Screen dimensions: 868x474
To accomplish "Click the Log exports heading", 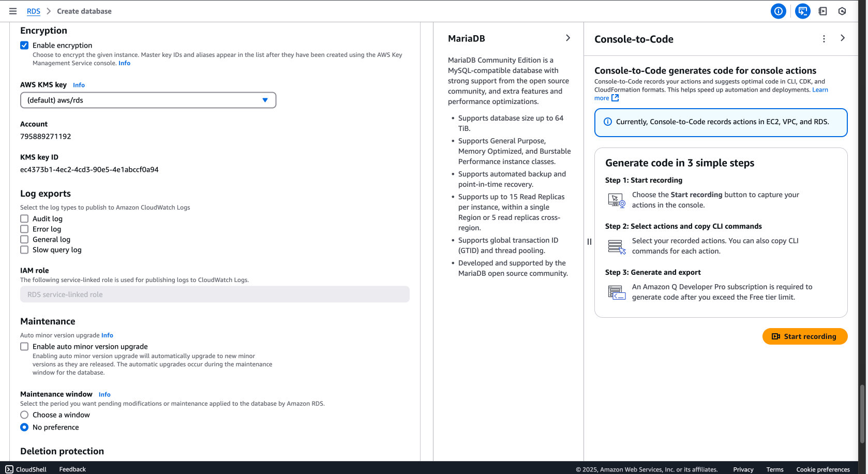I will pos(46,194).
